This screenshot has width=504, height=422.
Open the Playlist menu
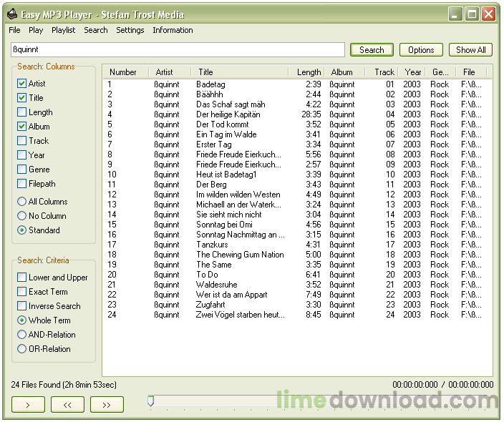(x=63, y=30)
